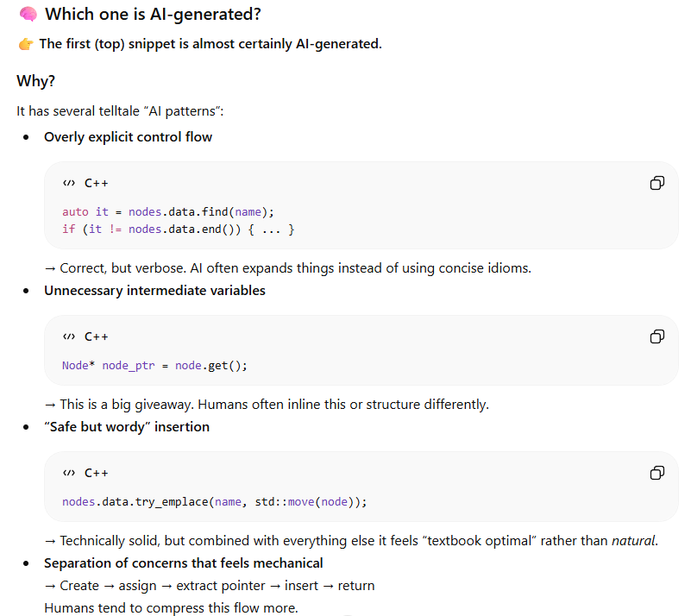The width and height of the screenshot is (691, 616).
Task: Click the "if (it != nodes.data.end())" code line
Action: 179,229
